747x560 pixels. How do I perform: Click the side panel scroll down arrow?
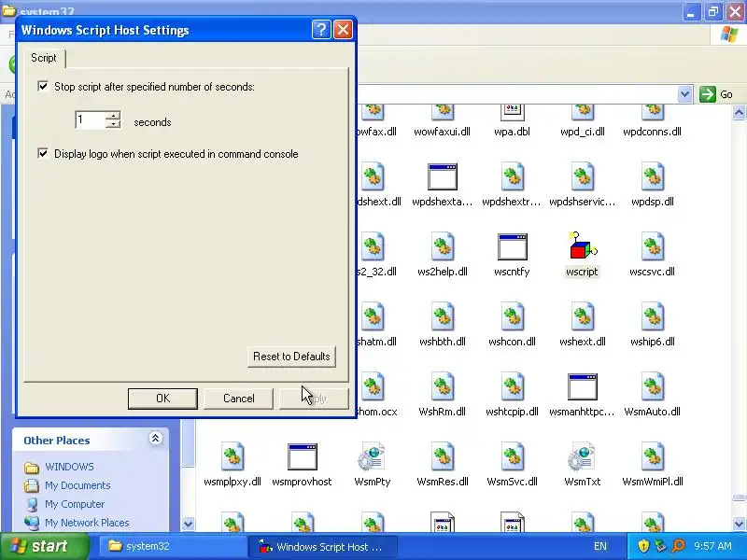click(189, 524)
